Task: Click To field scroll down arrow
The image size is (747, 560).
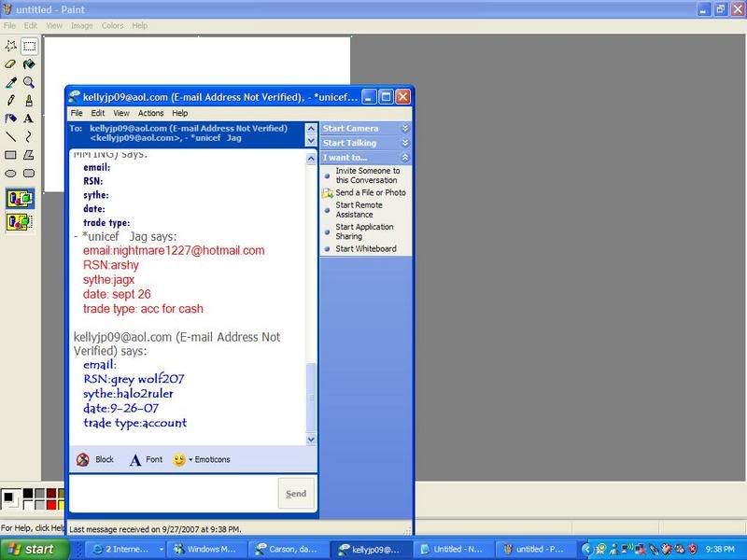Action: [311, 141]
